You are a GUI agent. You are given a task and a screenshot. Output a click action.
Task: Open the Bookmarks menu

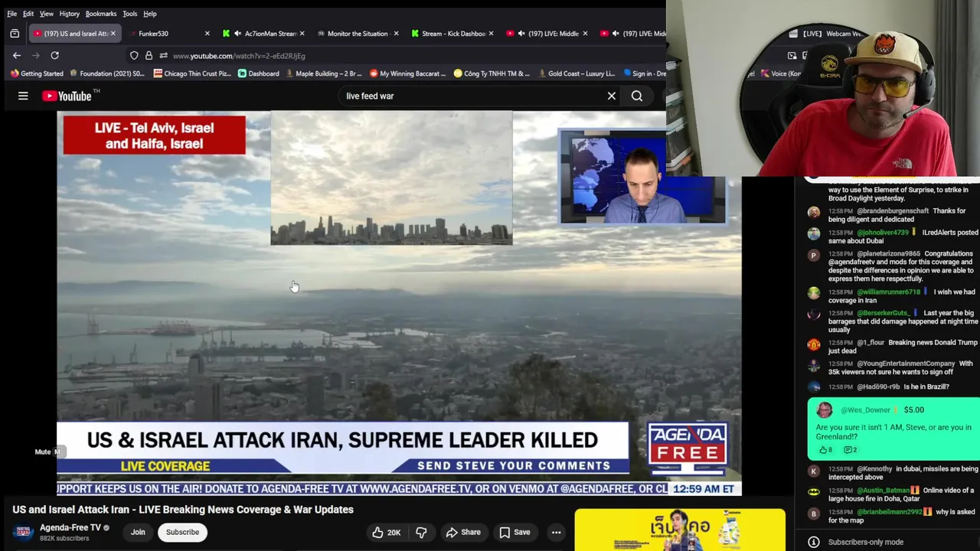[x=101, y=14]
